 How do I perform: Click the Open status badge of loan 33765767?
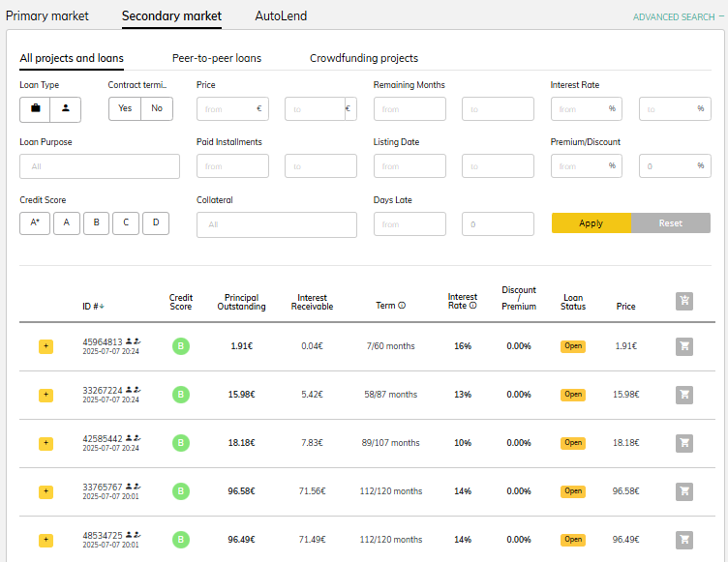click(x=573, y=491)
